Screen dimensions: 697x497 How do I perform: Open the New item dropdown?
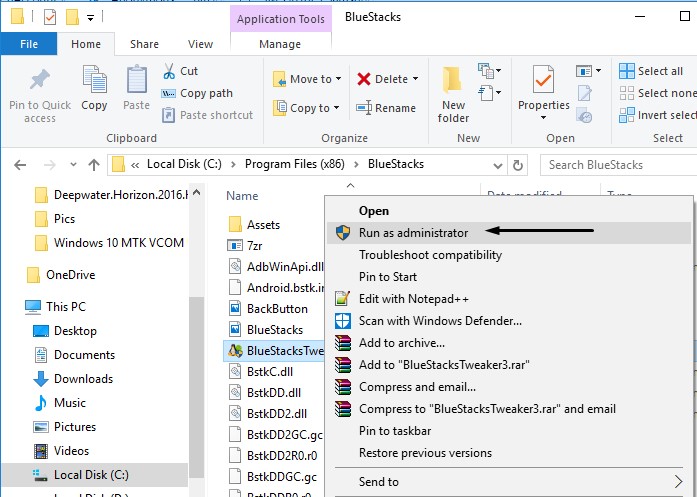pos(489,71)
